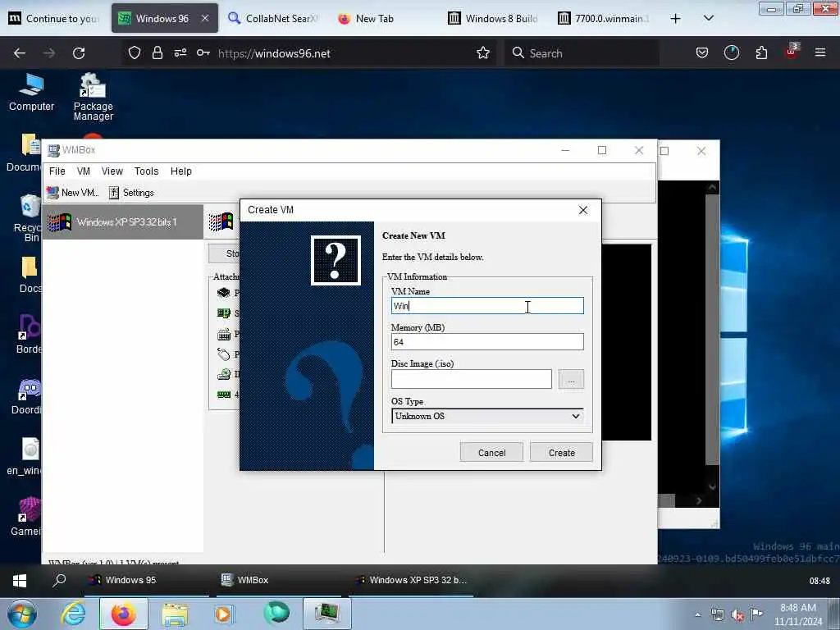The image size is (840, 630).
Task: Click the site padlock icon
Action: tap(157, 53)
